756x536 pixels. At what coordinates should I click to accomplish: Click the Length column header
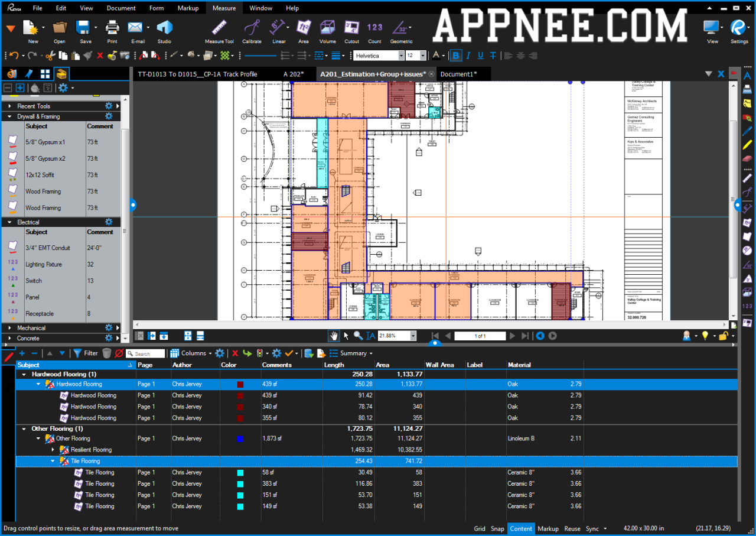348,365
